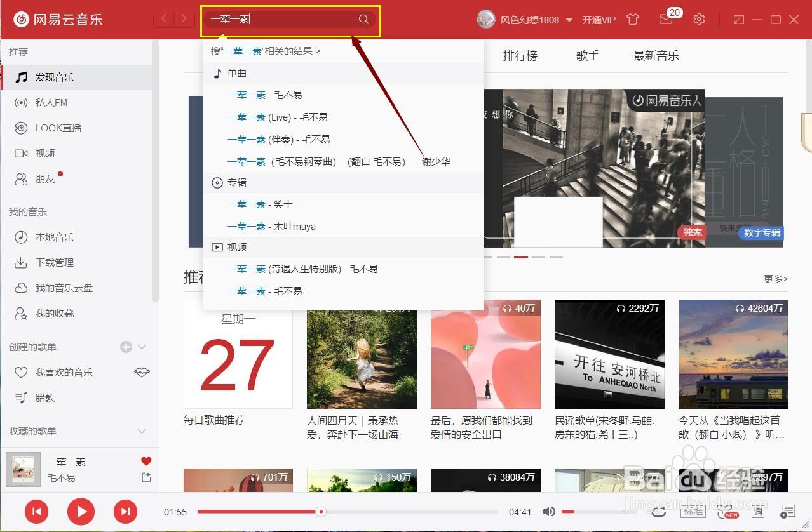Open playlist title 今天从《当我唱起这首歌》

[732, 427]
